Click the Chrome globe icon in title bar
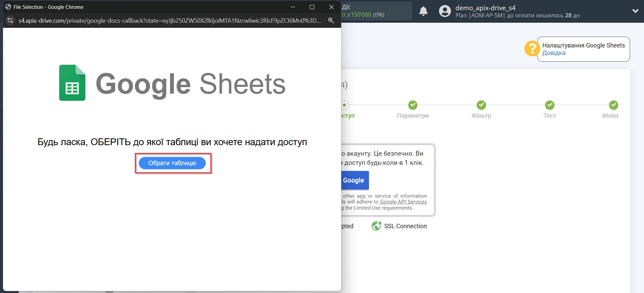 pyautogui.click(x=8, y=7)
